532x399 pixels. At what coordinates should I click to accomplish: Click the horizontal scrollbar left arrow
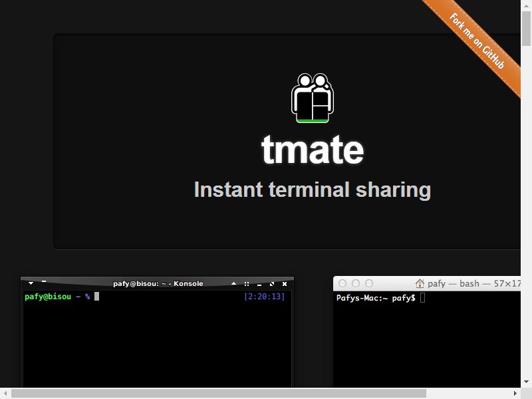[5, 393]
